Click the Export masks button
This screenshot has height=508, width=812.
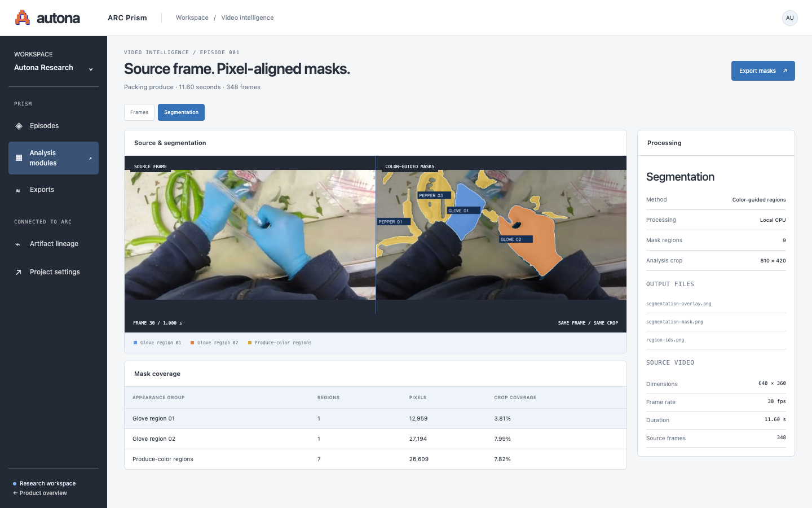tap(763, 71)
